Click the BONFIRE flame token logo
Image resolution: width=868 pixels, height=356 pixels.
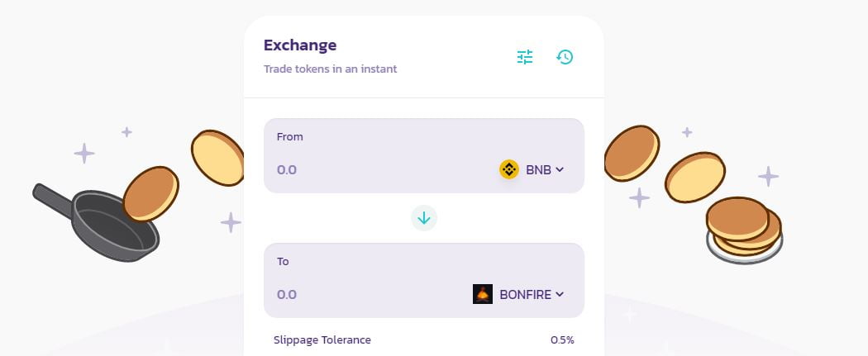483,294
